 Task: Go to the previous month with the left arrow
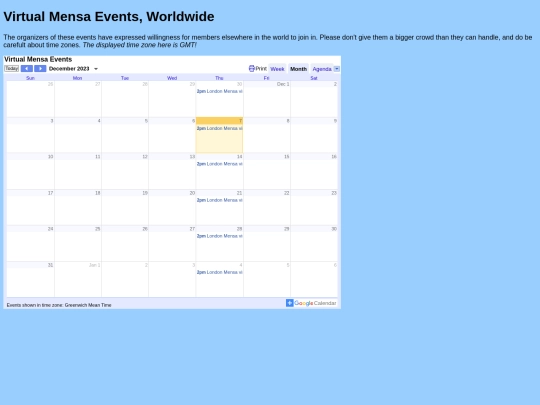(x=27, y=69)
